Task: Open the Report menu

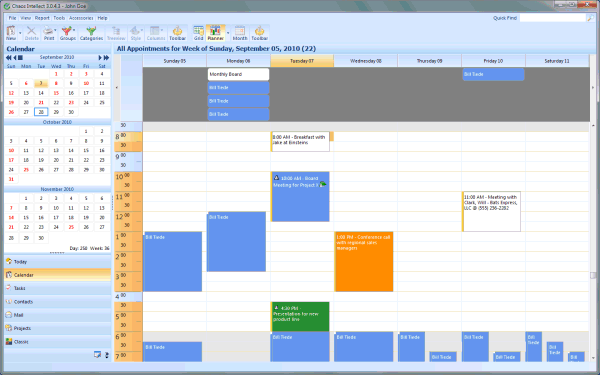Action: pyautogui.click(x=42, y=18)
